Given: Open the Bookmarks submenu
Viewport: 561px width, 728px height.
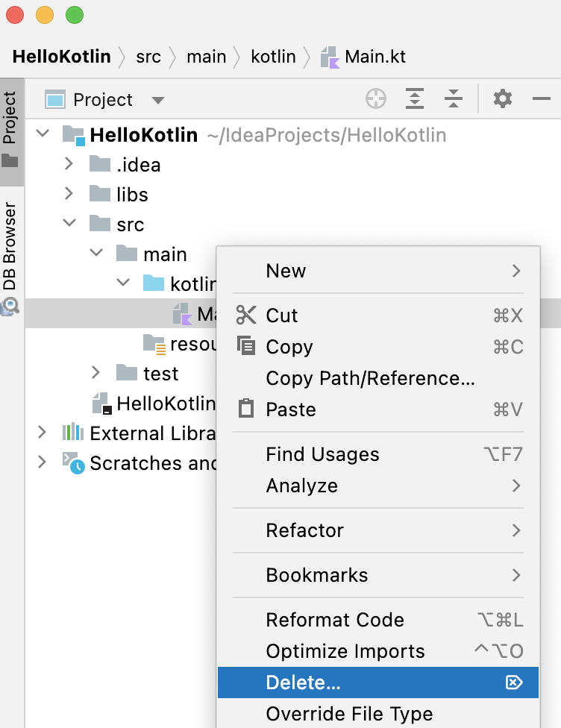Looking at the screenshot, I should point(378,575).
